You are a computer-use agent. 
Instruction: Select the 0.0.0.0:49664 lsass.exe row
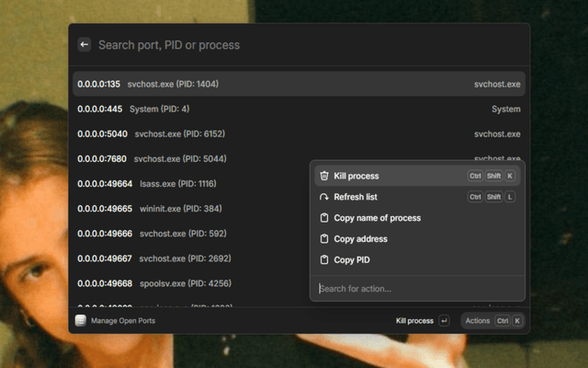coord(184,183)
